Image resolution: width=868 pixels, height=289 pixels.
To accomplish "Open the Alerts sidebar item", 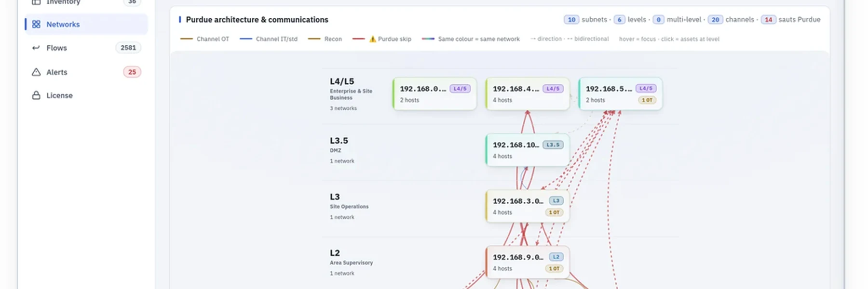I will [86, 72].
